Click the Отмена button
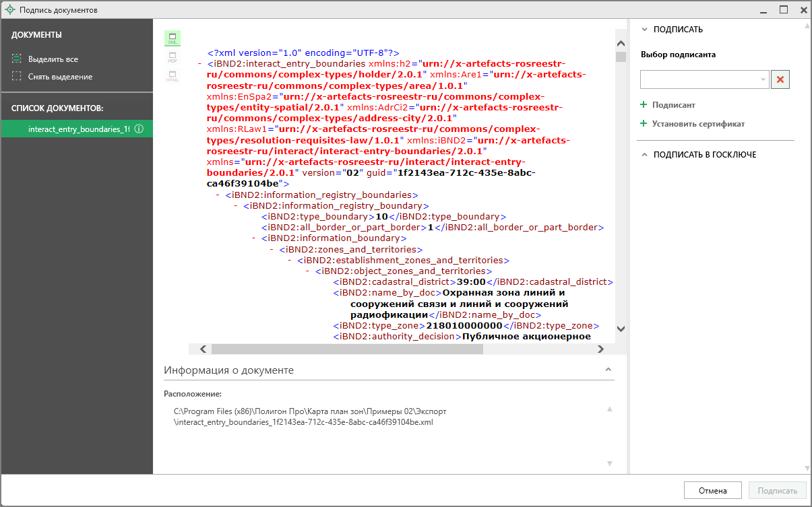Viewport: 812px width, 507px height. tap(712, 491)
